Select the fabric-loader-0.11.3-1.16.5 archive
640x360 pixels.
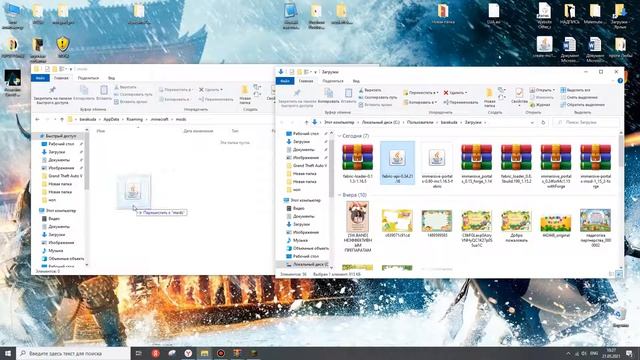click(x=357, y=163)
